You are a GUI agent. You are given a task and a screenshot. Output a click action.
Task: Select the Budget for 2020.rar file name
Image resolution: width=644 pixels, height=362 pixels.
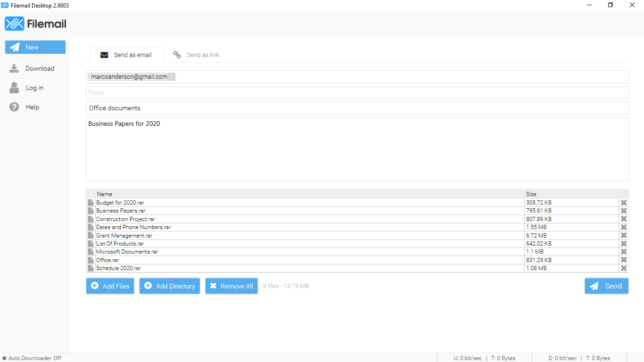120,203
